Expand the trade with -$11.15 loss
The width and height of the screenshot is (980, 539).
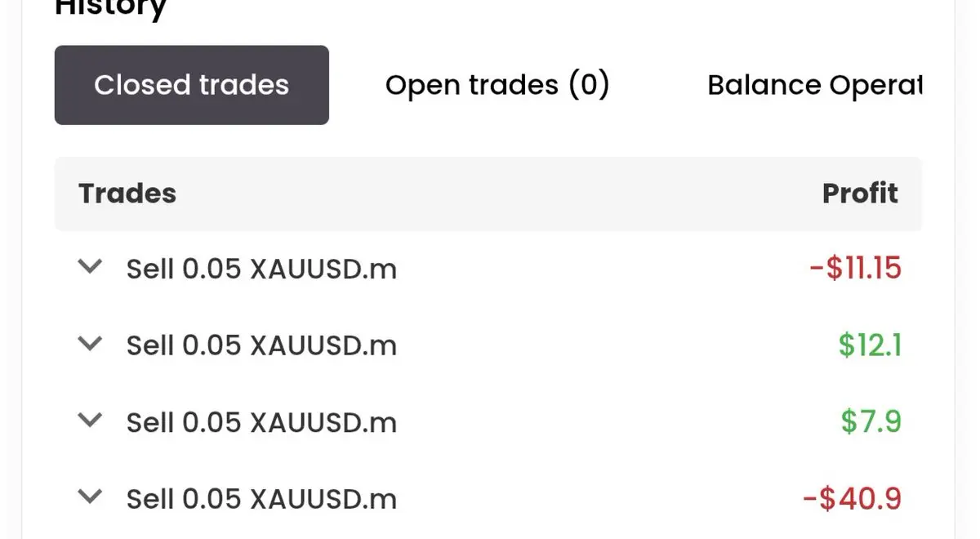tap(90, 266)
